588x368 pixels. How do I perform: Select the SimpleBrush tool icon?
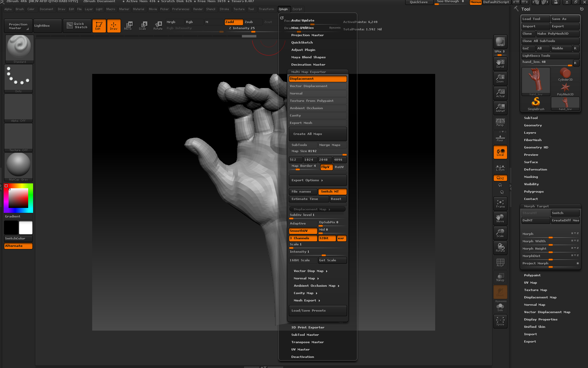click(x=536, y=104)
